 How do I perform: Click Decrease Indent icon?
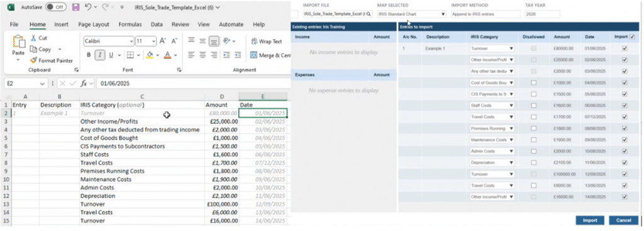[226, 55]
